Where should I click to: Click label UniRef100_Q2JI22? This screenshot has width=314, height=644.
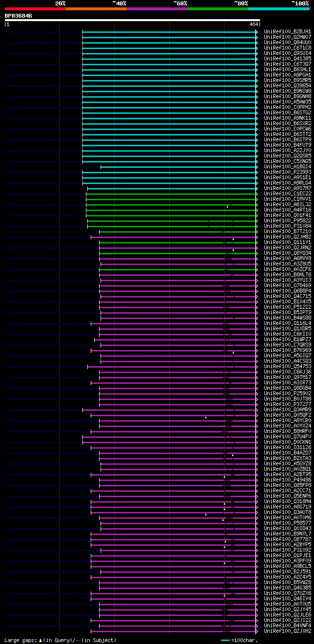(288, 620)
